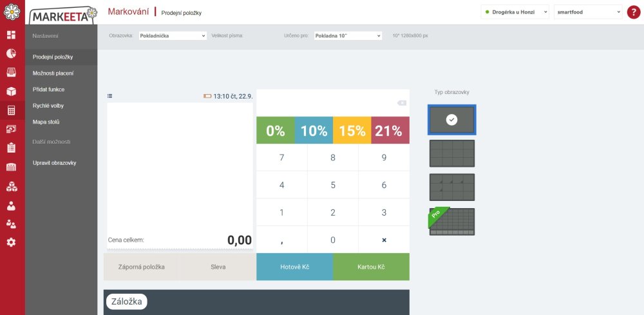Viewport: 644px width, 315px height.
Task: Click the daisy flower logo icon
Action: pos(12,12)
